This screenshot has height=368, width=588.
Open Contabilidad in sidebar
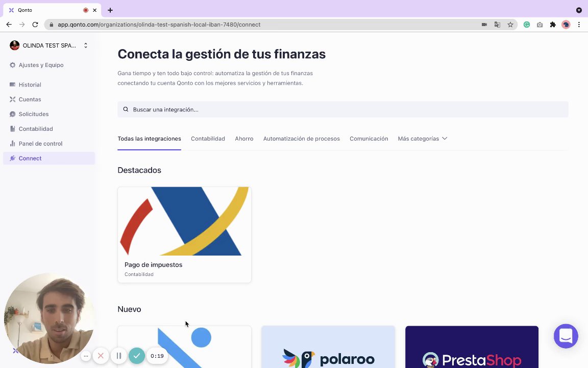[x=36, y=129]
